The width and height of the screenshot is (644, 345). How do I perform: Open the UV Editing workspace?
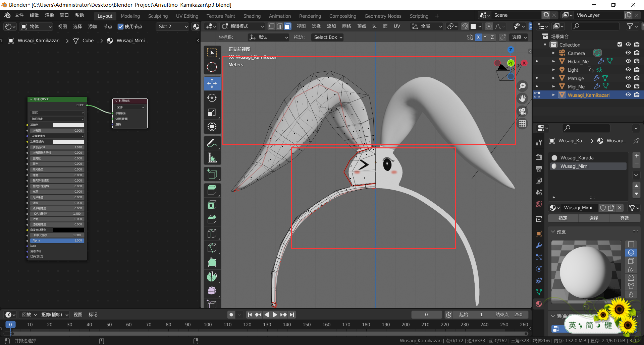pos(187,16)
